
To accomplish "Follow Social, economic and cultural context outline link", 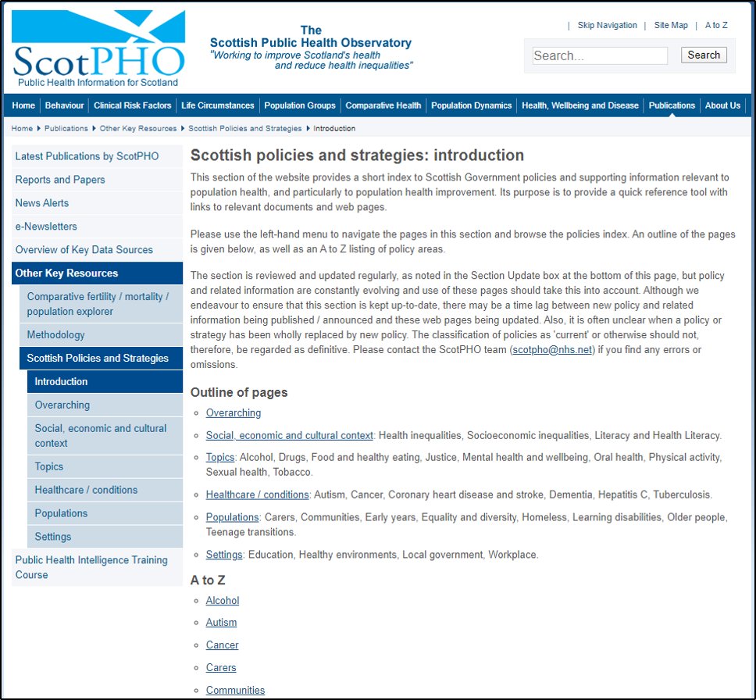I will pos(289,435).
